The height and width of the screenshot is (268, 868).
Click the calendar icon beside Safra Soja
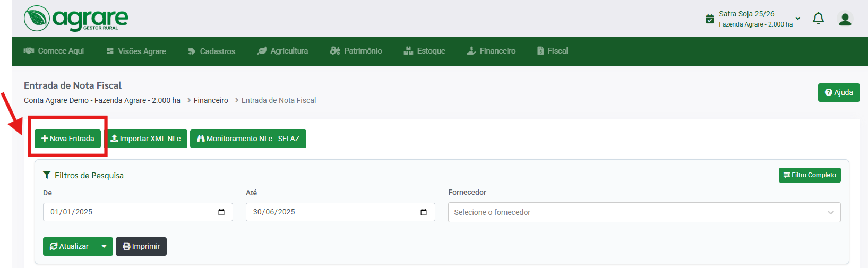click(x=709, y=19)
